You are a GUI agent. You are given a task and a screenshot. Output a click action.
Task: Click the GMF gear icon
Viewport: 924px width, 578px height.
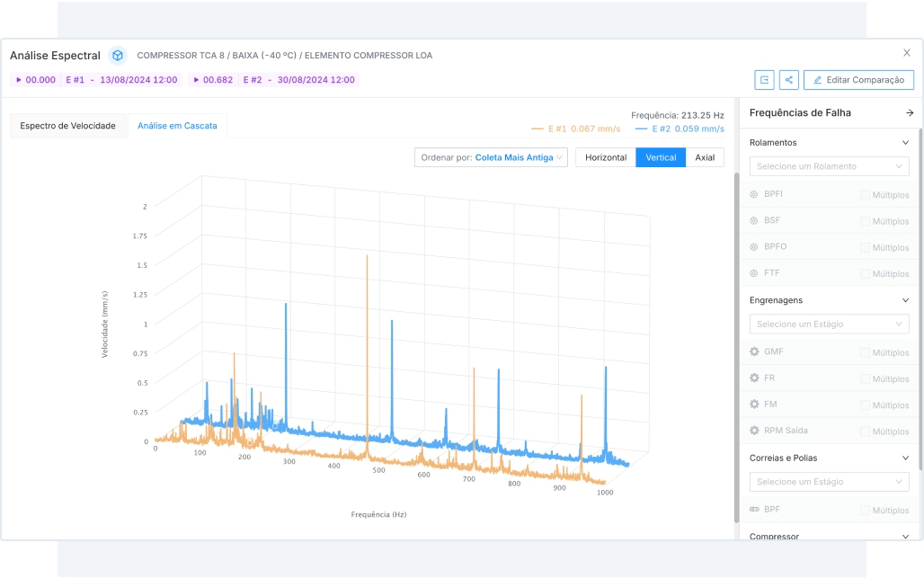tap(754, 352)
